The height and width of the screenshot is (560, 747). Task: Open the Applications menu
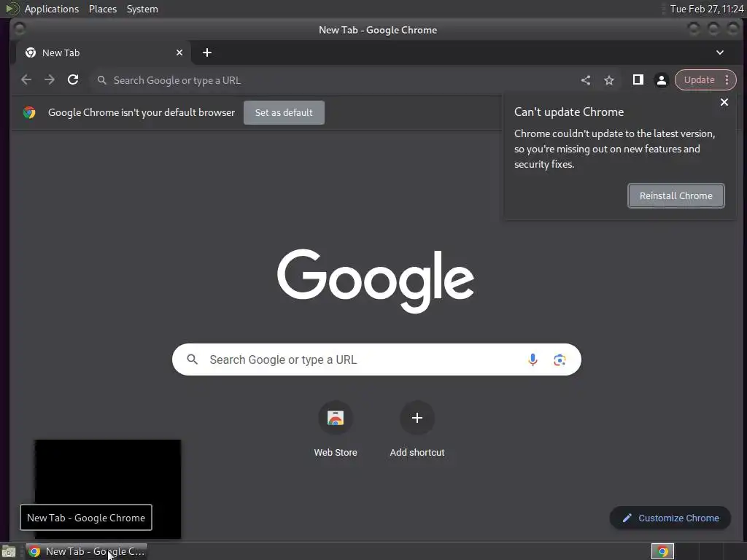[52, 9]
